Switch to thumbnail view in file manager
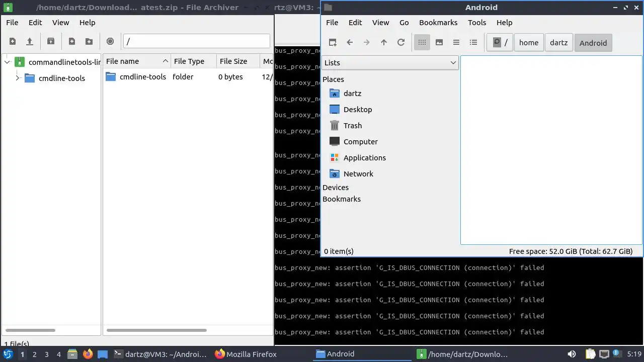The height and width of the screenshot is (362, 644). tap(439, 42)
